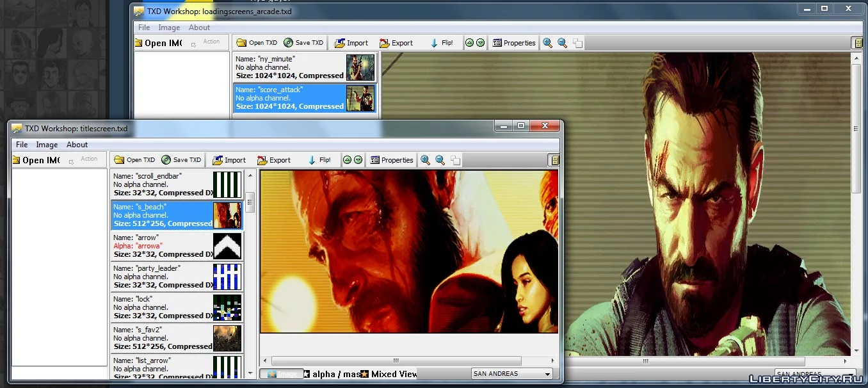This screenshot has height=388, width=868.
Task: Click Export in the loadingscreens_arcade window toolbar
Action: pyautogui.click(x=396, y=43)
